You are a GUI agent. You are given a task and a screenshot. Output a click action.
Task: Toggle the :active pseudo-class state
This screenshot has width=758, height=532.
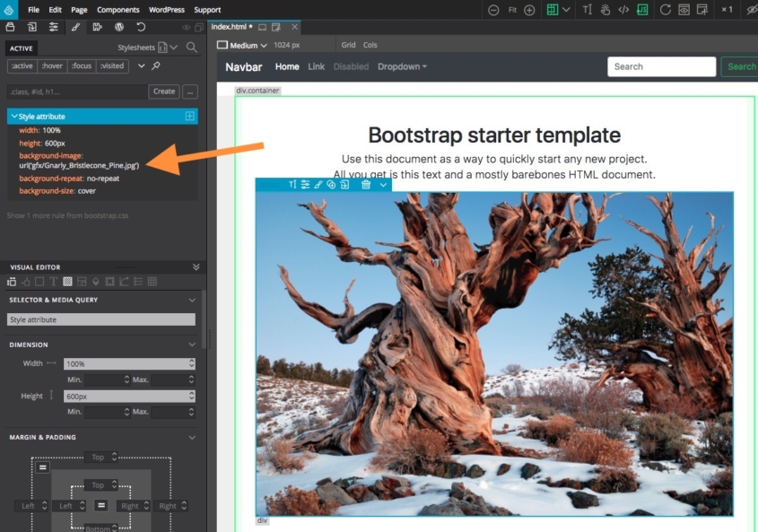(x=22, y=65)
